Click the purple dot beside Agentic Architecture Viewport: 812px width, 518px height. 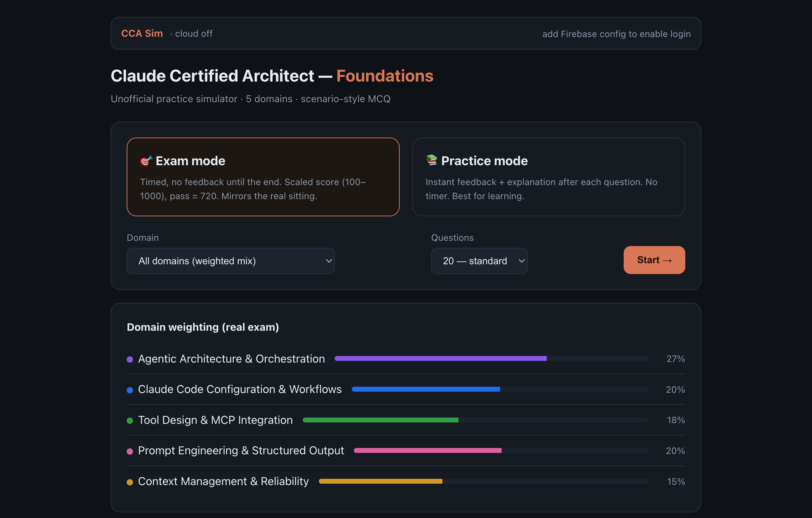coord(130,359)
